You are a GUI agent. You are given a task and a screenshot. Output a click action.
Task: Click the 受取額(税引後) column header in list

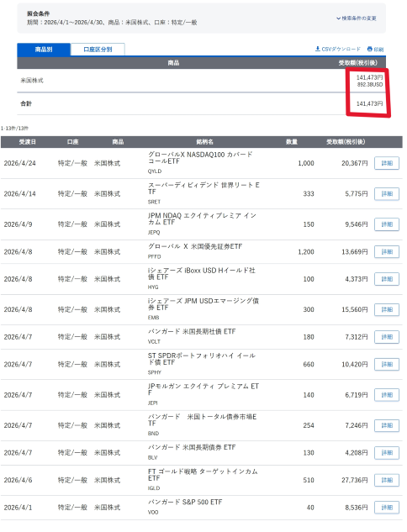[x=346, y=142]
